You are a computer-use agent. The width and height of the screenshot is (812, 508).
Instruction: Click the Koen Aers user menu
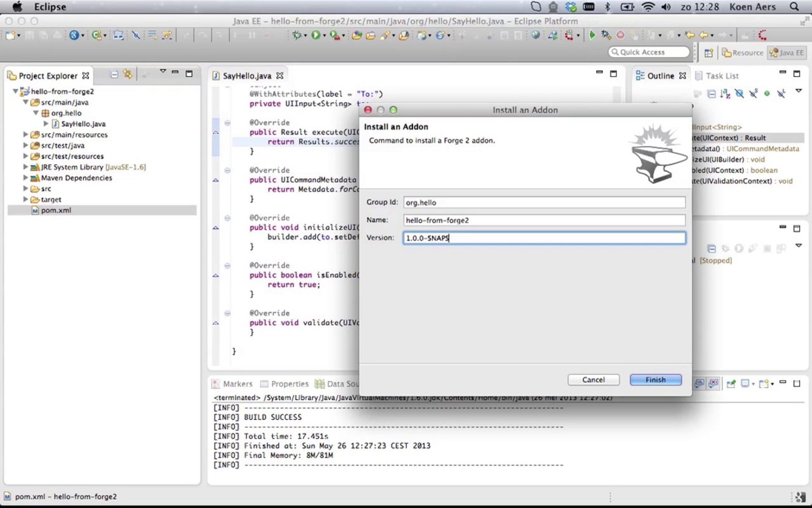coord(752,7)
